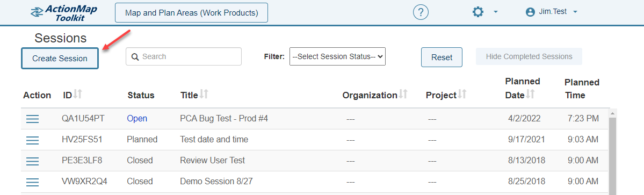Click the Planned Time column header
The height and width of the screenshot is (195, 644).
click(582, 89)
